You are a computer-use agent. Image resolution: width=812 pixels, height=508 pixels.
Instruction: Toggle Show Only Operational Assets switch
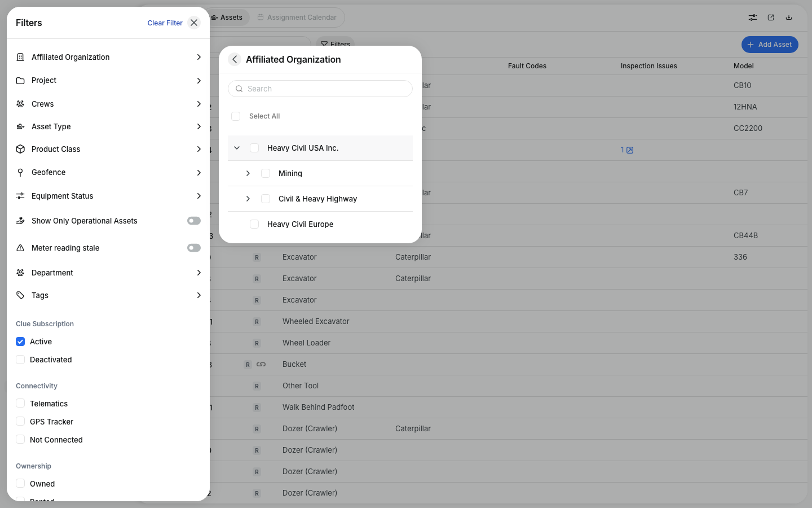pyautogui.click(x=194, y=221)
